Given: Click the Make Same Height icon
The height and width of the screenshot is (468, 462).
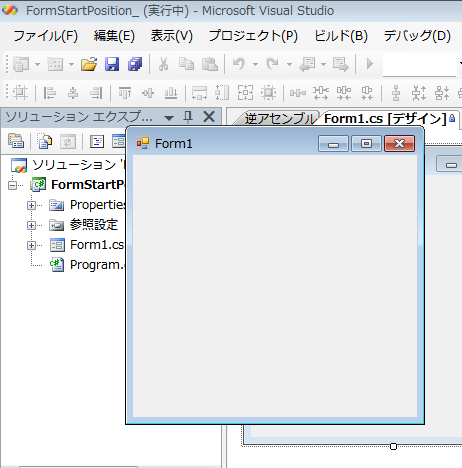Looking at the screenshot, I should point(222,92).
